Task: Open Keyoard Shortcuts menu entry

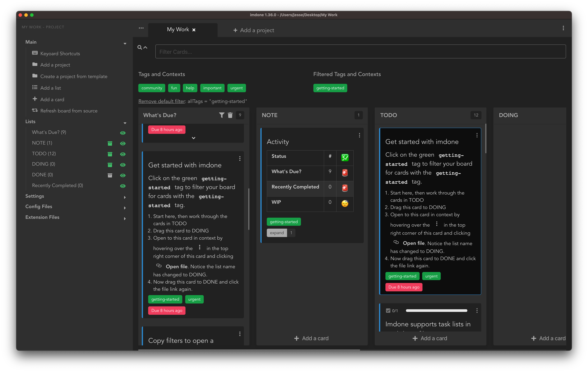Action: pyautogui.click(x=60, y=53)
